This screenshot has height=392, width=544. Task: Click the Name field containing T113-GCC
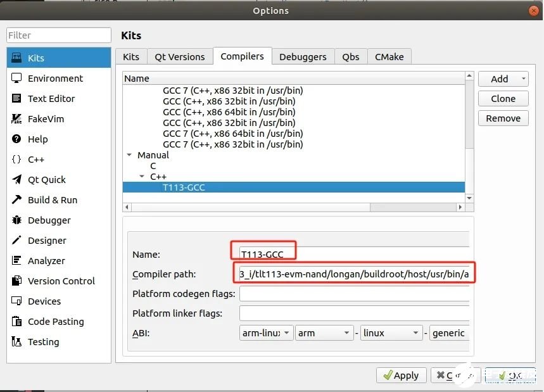354,254
